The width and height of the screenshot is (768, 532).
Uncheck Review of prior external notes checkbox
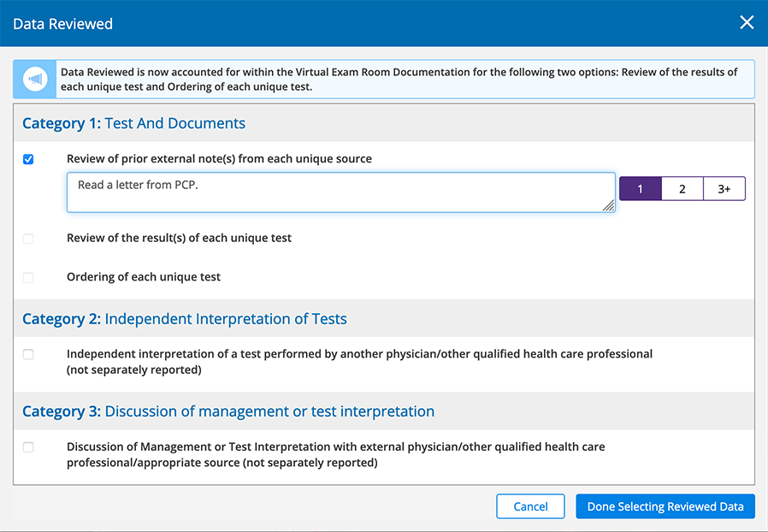(x=28, y=159)
